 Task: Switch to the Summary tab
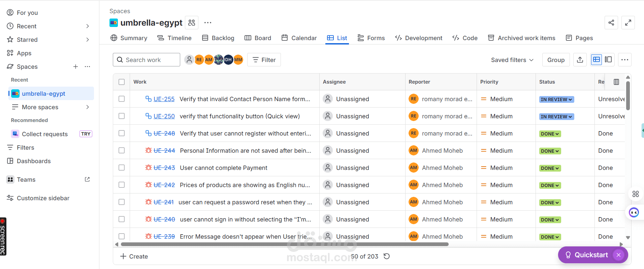point(129,38)
